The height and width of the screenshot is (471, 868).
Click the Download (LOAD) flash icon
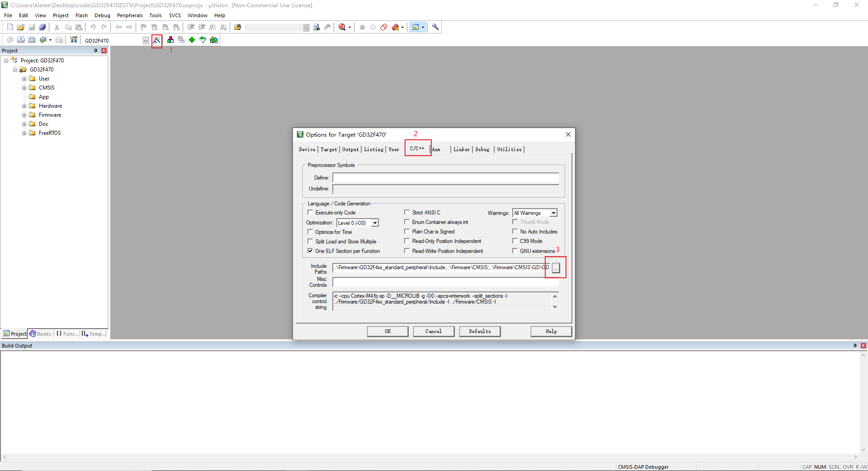pyautogui.click(x=74, y=40)
